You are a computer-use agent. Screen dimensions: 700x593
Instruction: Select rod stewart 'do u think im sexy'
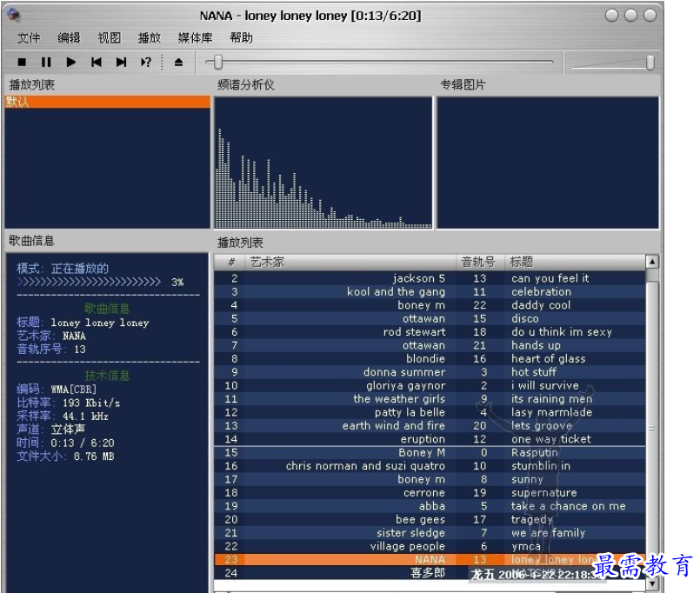tap(430, 332)
